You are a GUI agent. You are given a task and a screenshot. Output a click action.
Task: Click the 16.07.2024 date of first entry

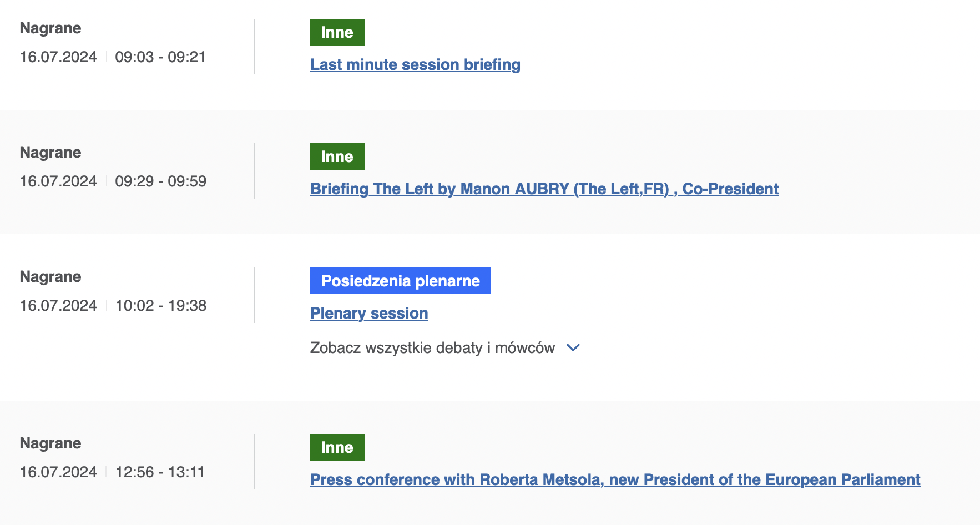pyautogui.click(x=58, y=57)
